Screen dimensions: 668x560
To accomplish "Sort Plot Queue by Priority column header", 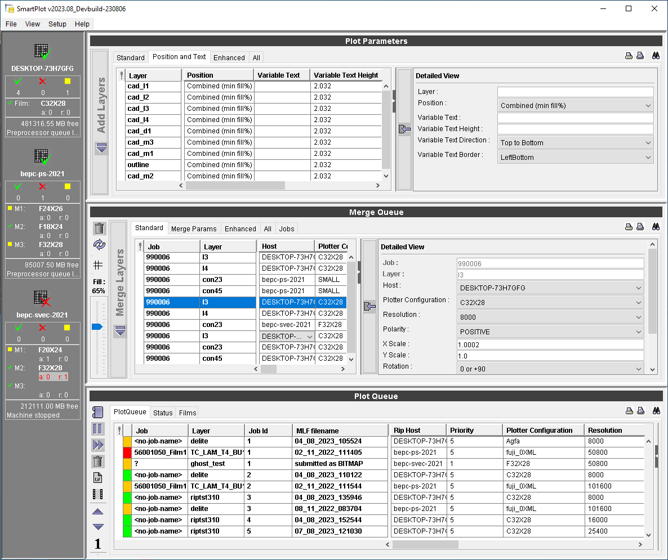I will point(474,430).
